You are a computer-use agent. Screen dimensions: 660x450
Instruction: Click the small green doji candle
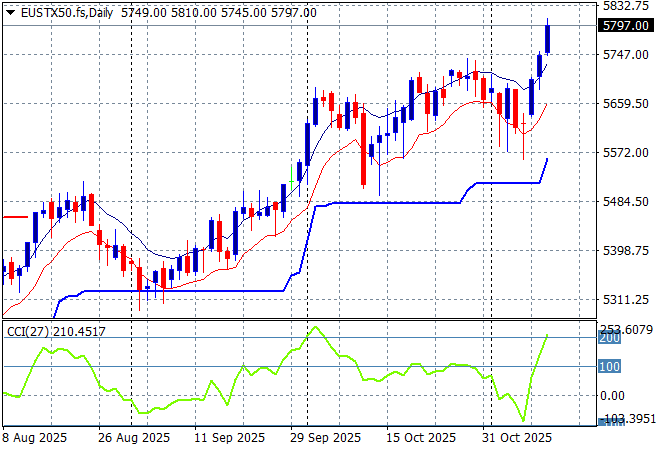pyautogui.click(x=291, y=181)
